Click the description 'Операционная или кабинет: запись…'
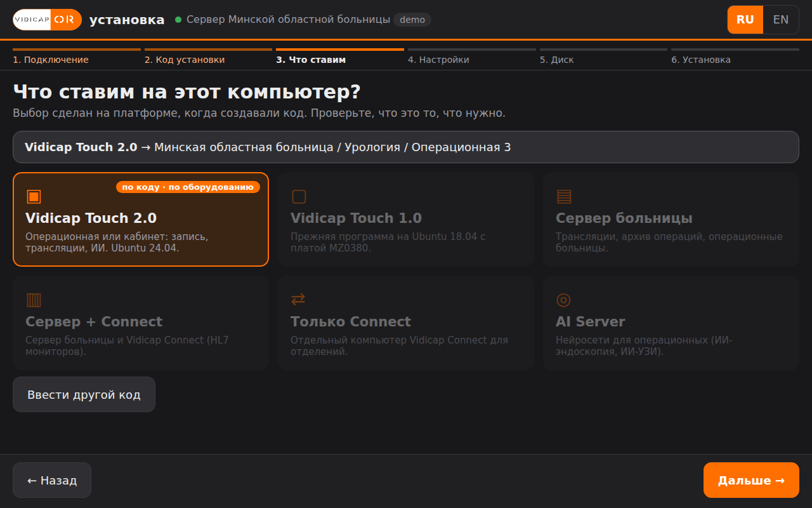812x508 pixels. point(117,242)
